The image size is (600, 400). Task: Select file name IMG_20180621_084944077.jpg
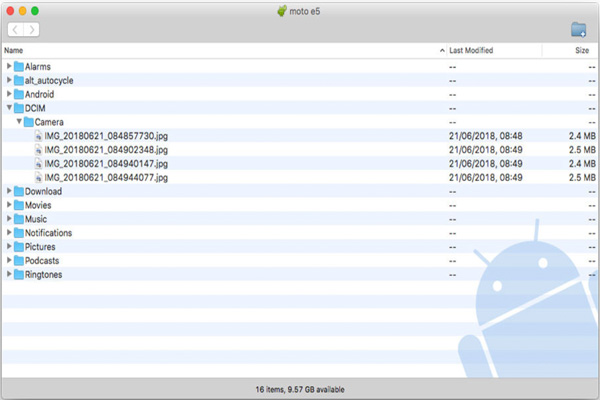pos(106,177)
